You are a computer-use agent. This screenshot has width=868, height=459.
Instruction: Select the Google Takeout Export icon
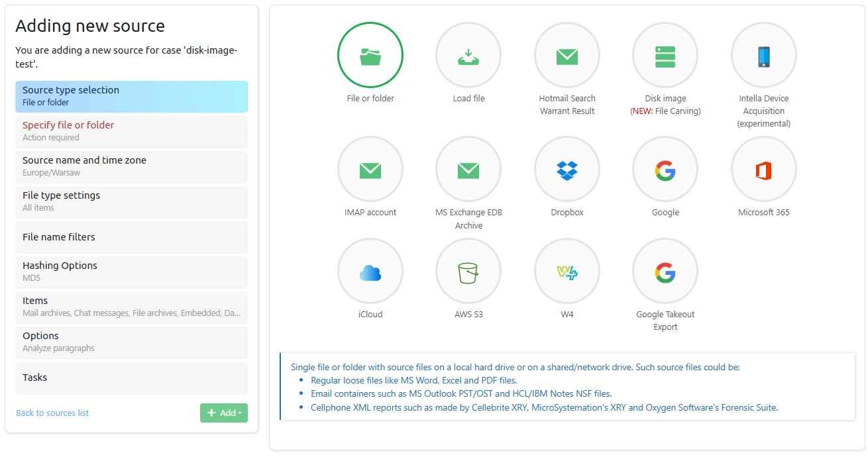tap(665, 272)
